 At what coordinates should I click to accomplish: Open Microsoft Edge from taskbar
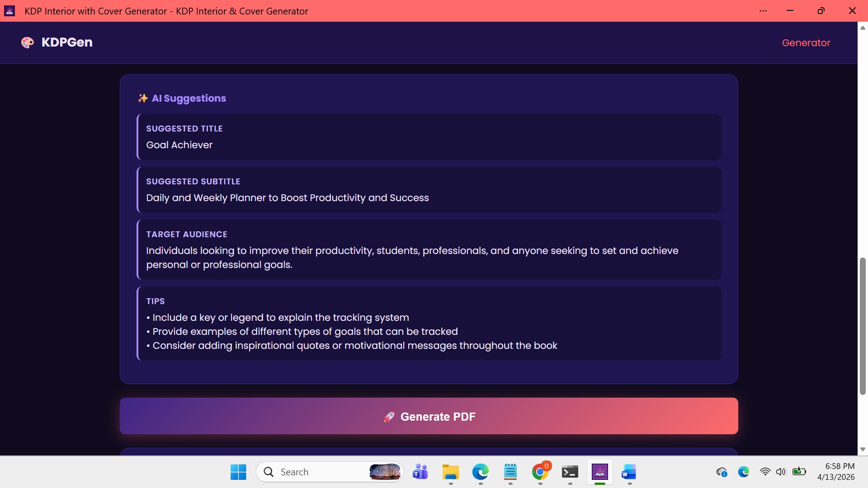click(x=480, y=472)
